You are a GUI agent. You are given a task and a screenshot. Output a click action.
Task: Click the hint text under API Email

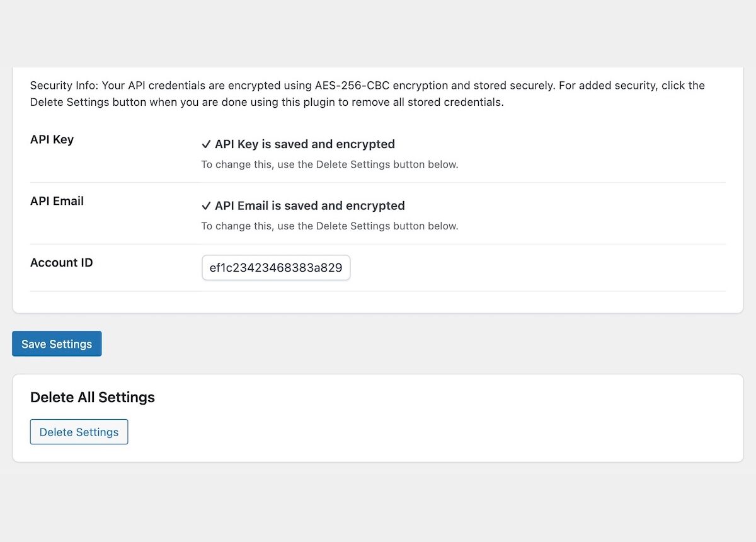[x=329, y=226]
